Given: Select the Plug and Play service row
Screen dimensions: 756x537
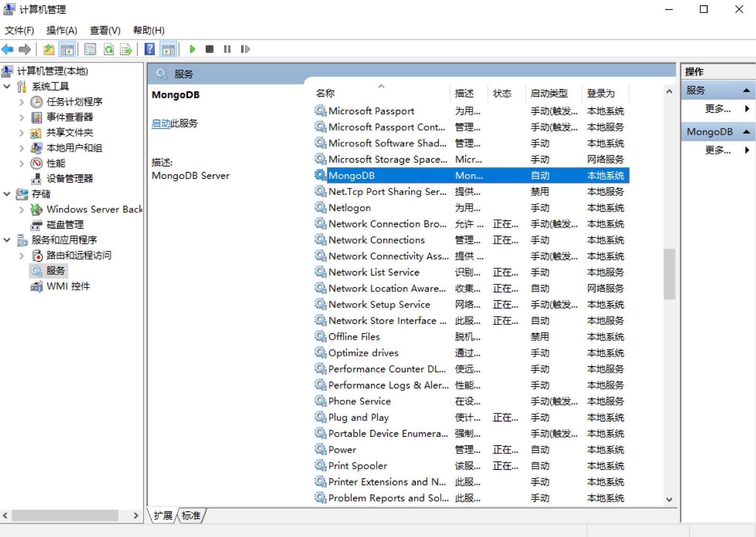Looking at the screenshot, I should point(471,417).
